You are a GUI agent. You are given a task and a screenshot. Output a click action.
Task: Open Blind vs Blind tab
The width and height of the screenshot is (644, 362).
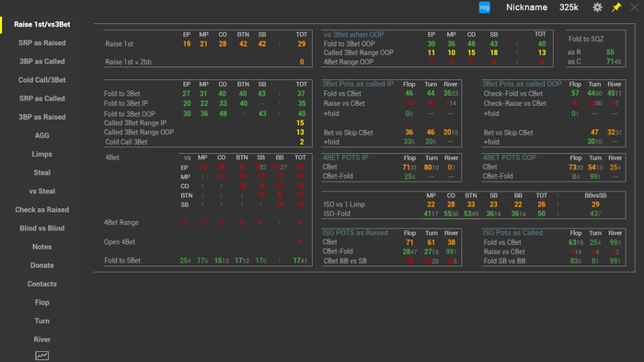coord(42,228)
